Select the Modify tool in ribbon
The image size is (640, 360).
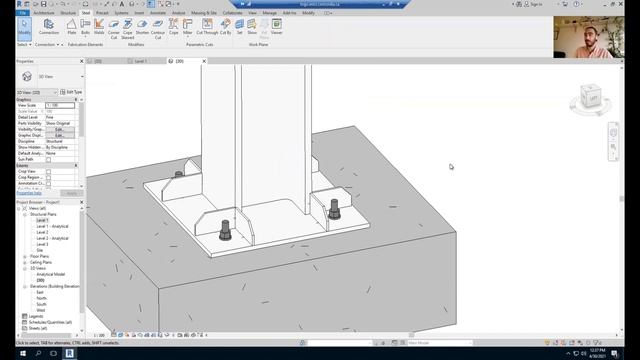click(24, 28)
